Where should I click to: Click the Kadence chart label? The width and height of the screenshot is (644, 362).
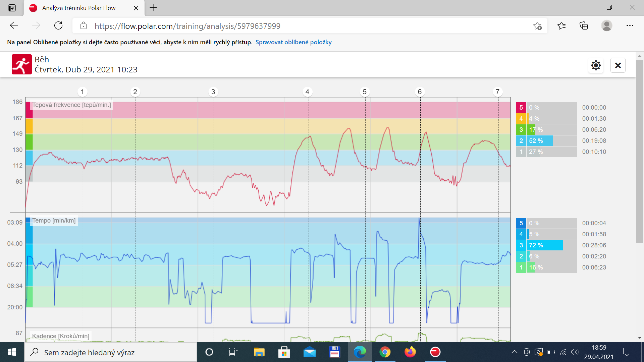61,336
